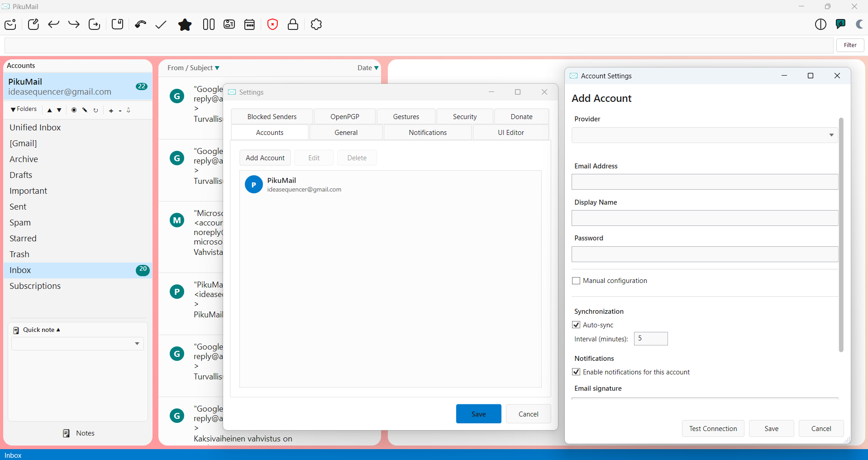This screenshot has width=868, height=460.
Task: Click the Add Account button in Settings
Action: [x=265, y=158]
